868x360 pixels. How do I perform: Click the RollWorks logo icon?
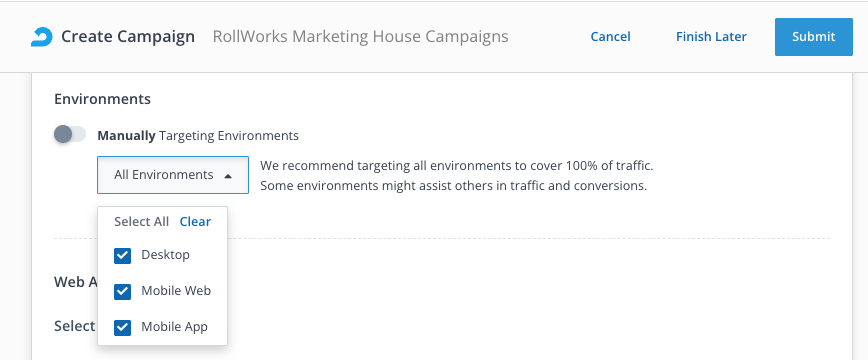[42, 37]
